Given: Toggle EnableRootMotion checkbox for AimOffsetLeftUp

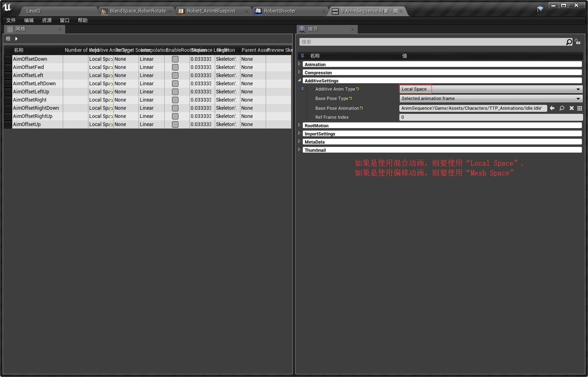Looking at the screenshot, I should coord(175,92).
